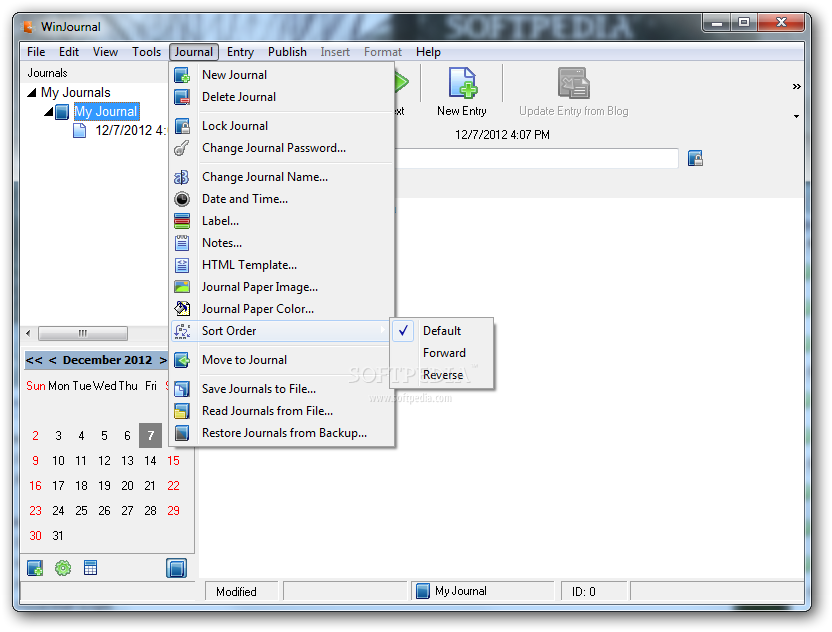Click the New Entry toolbar icon
Screen dimensions: 832x632
pyautogui.click(x=462, y=83)
